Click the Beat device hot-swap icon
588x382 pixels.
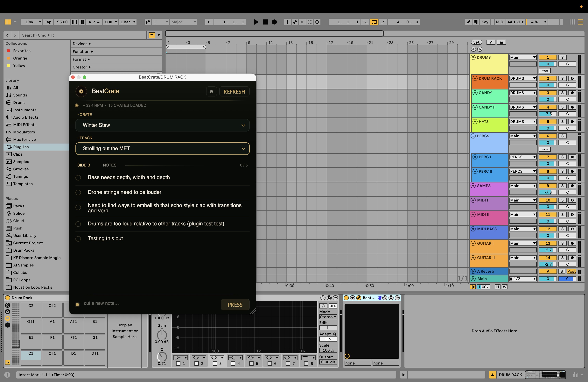[x=385, y=298]
